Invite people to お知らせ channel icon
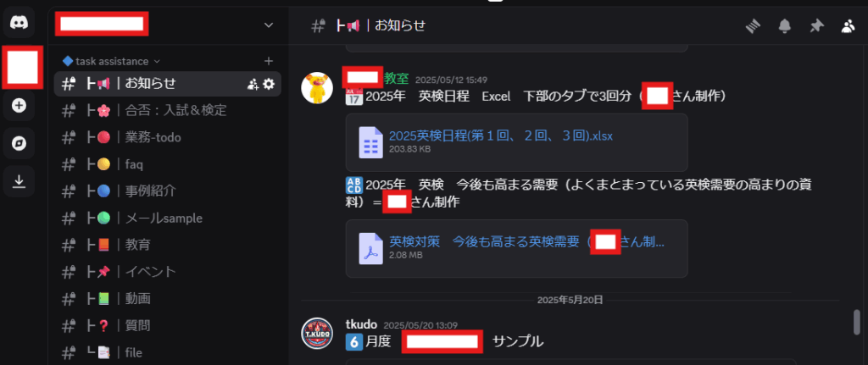 tap(253, 84)
